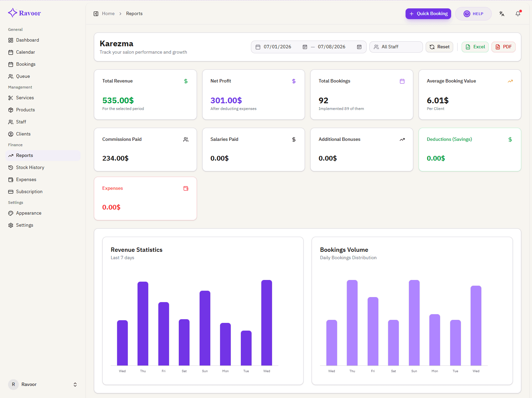Reset the report filters
Screen dimensions: 532x398
[x=439, y=47]
